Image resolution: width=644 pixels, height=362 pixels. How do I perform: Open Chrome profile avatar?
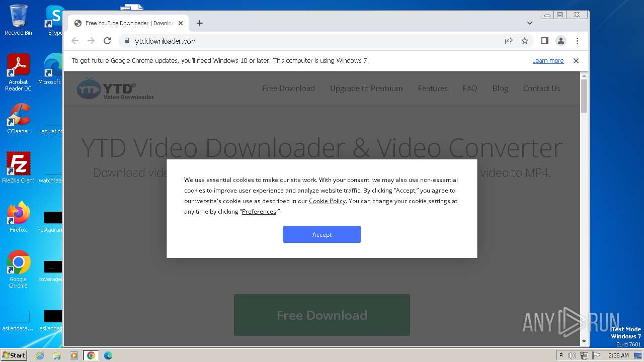[x=561, y=41]
